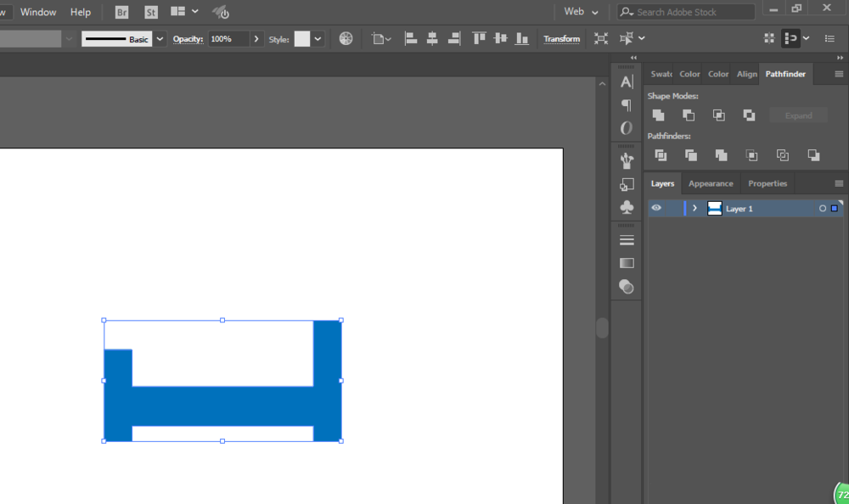Open Snap to Pixel options dropdown arrow

click(807, 38)
